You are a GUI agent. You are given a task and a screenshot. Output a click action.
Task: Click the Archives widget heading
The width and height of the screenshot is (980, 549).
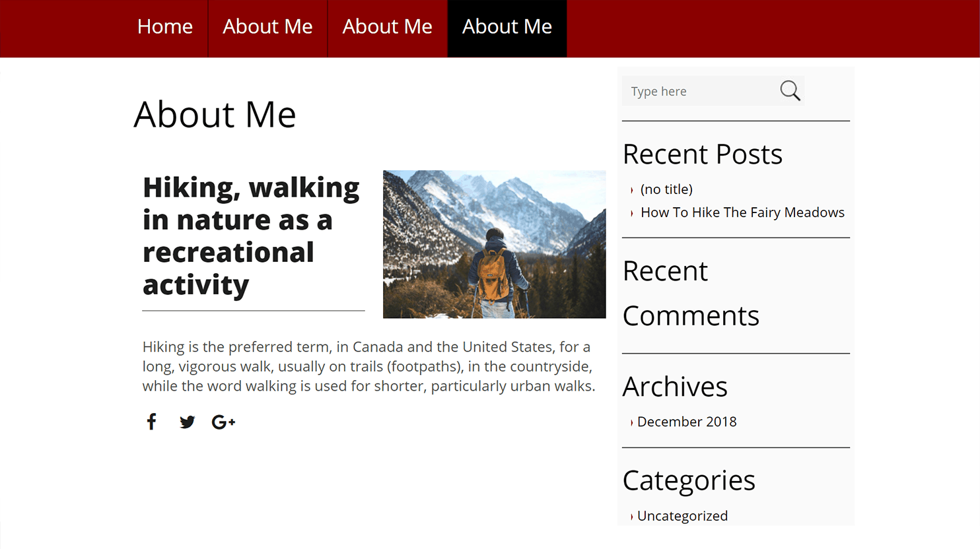675,387
